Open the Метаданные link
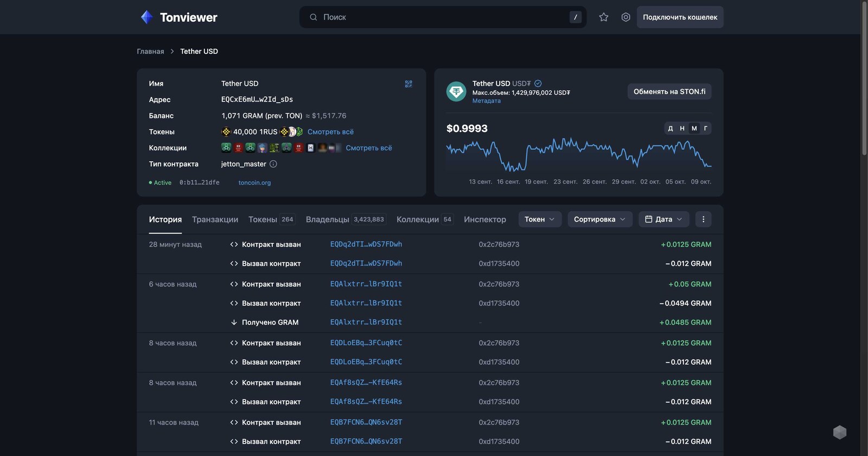 [x=487, y=101]
